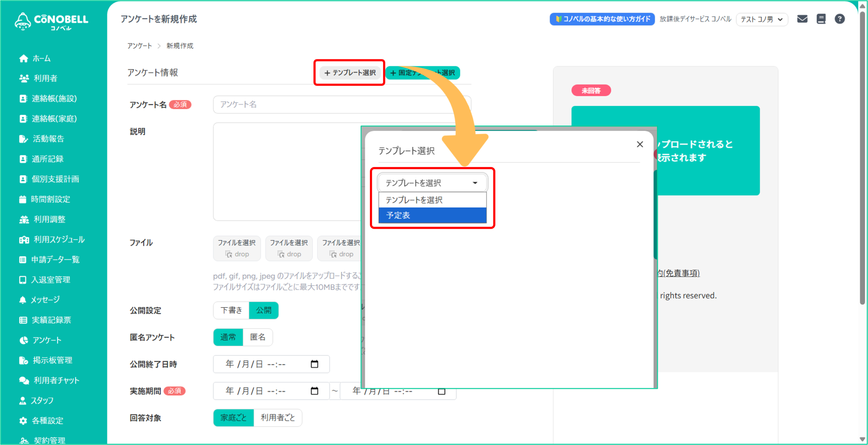Open メッセージ bell menu item
868x445 pixels.
coord(45,300)
